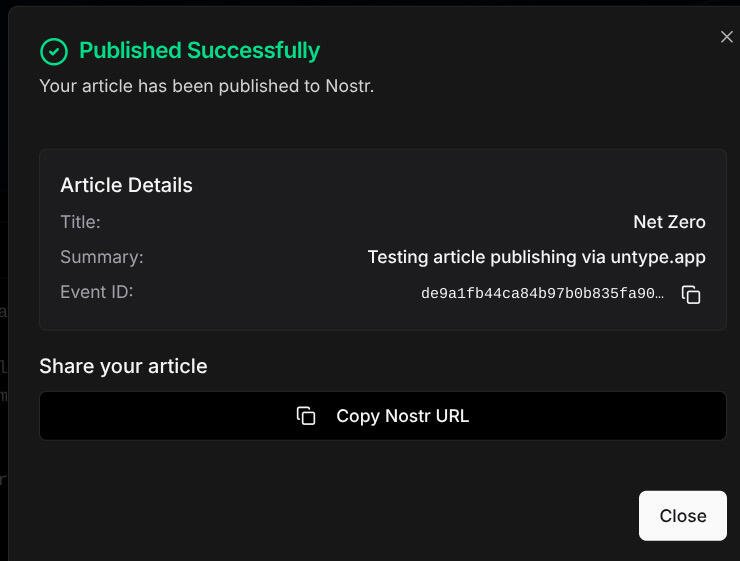Image resolution: width=740 pixels, height=561 pixels.
Task: Select the truncated Event ID hash text
Action: pyautogui.click(x=542, y=294)
